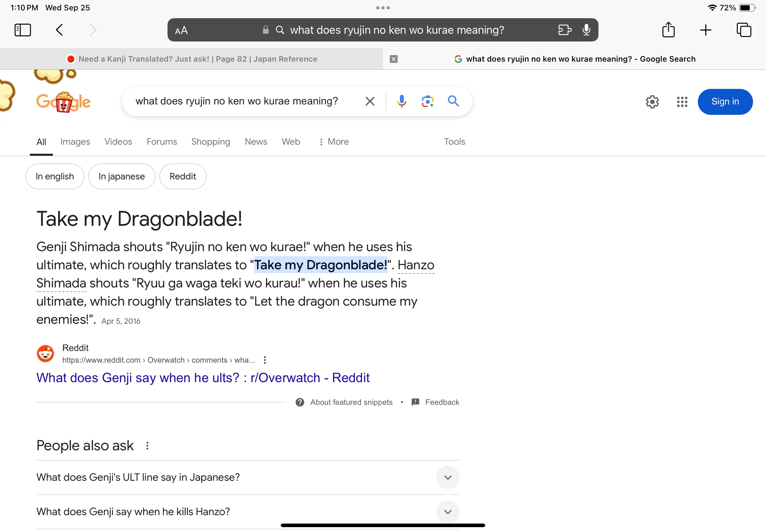
Task: Clear the Google search box
Action: [x=370, y=101]
